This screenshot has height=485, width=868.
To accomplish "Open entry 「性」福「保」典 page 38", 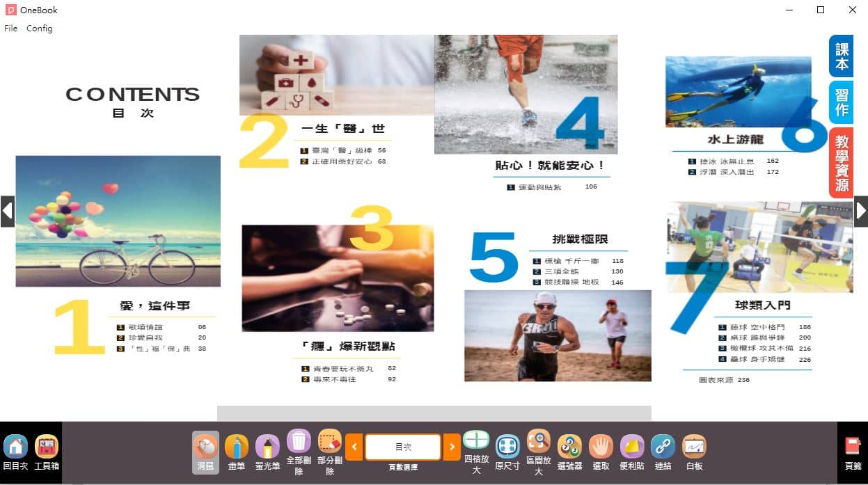I will (161, 349).
